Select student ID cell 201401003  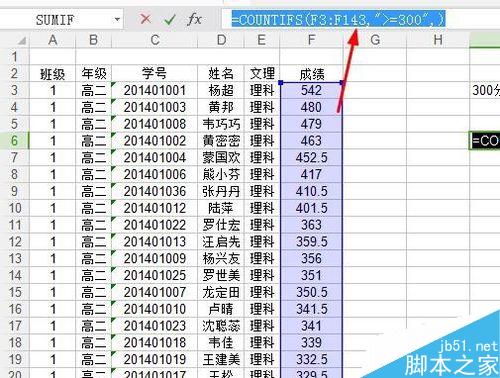(x=154, y=107)
